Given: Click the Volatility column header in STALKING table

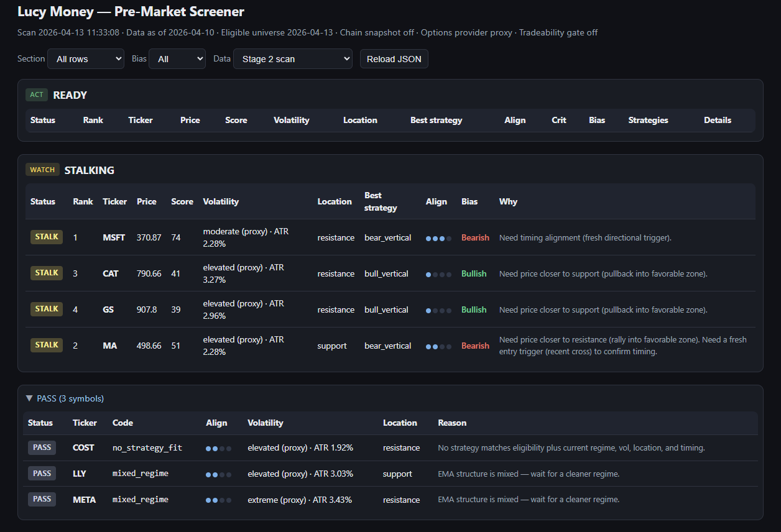Looking at the screenshot, I should 221,201.
